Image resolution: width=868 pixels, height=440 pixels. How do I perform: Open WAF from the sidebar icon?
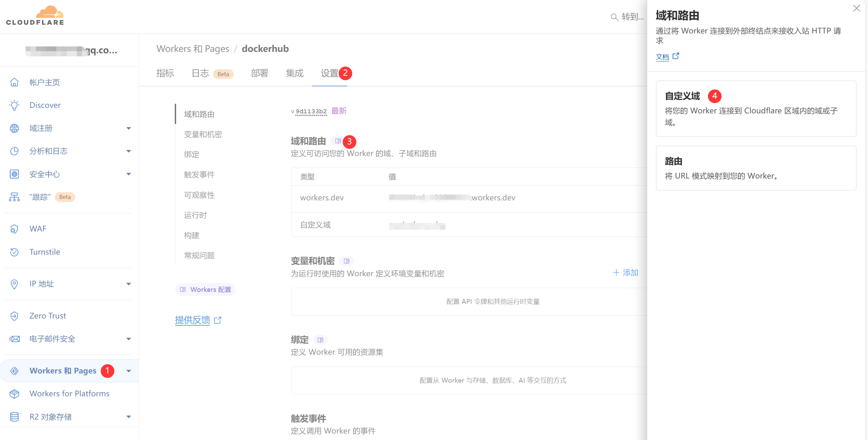click(x=14, y=228)
